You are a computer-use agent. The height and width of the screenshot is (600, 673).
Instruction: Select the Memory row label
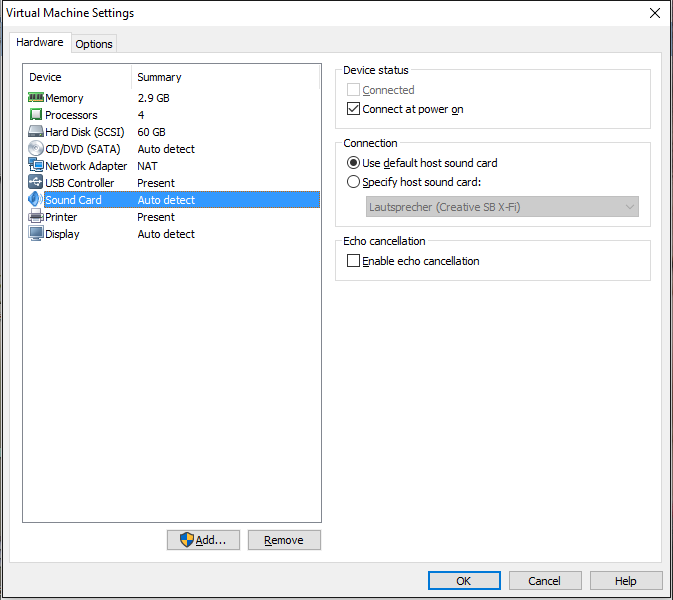pos(64,98)
